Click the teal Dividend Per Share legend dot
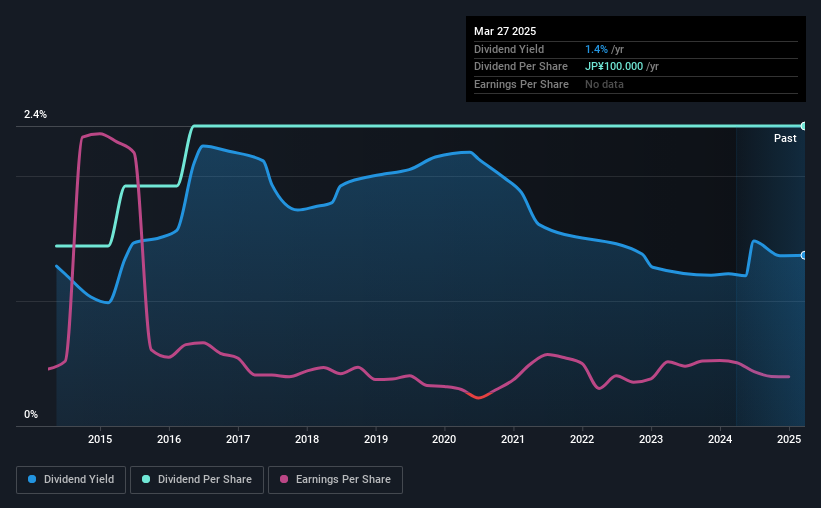The width and height of the screenshot is (821, 508). (x=146, y=479)
